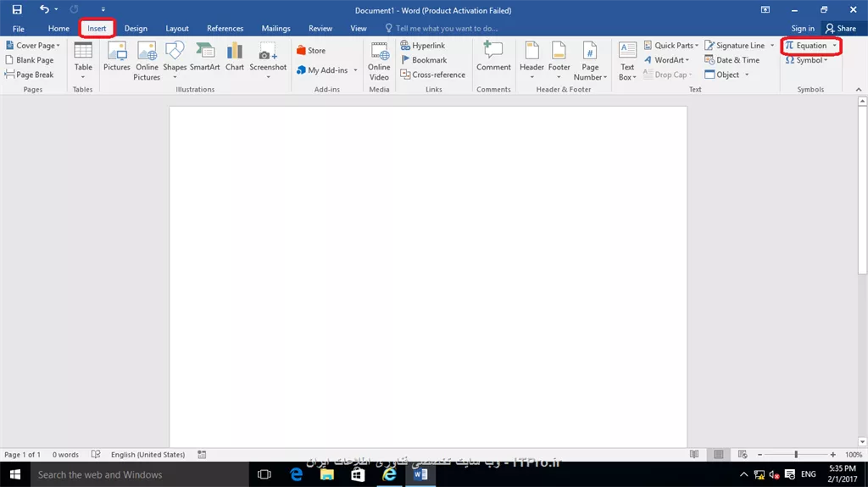Click the proofing errors icon
Image resolution: width=868 pixels, height=487 pixels.
(x=95, y=454)
